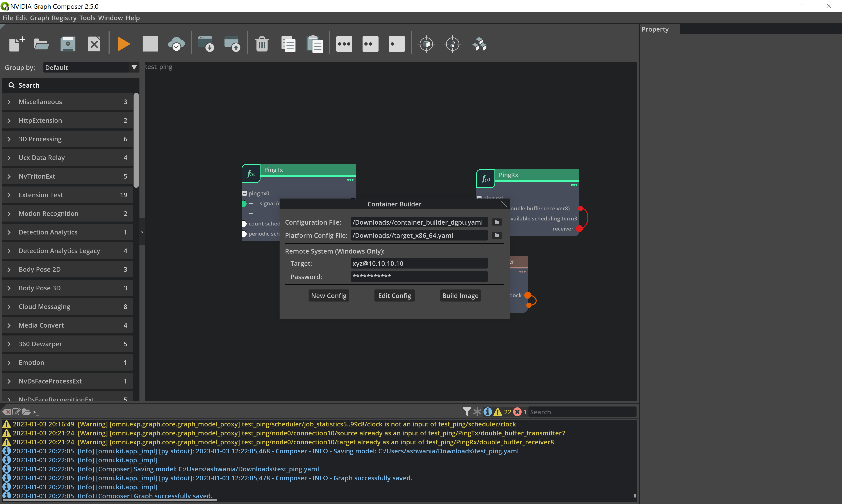Click the PingRx node function icon
The image size is (842, 504).
486,179
